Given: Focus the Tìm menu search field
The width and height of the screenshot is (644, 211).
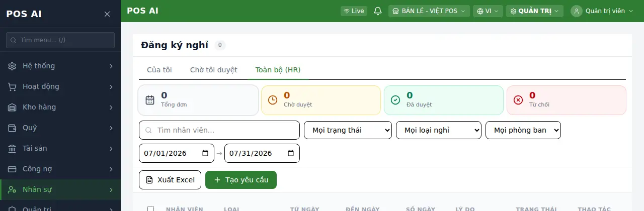Looking at the screenshot, I should pyautogui.click(x=60, y=40).
